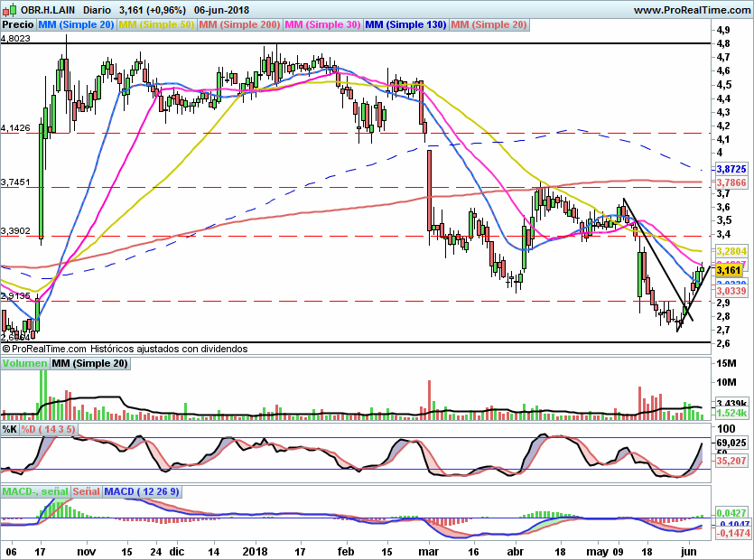Click the 3,161 current price tag
Image resolution: width=754 pixels, height=560 pixels.
[729, 270]
